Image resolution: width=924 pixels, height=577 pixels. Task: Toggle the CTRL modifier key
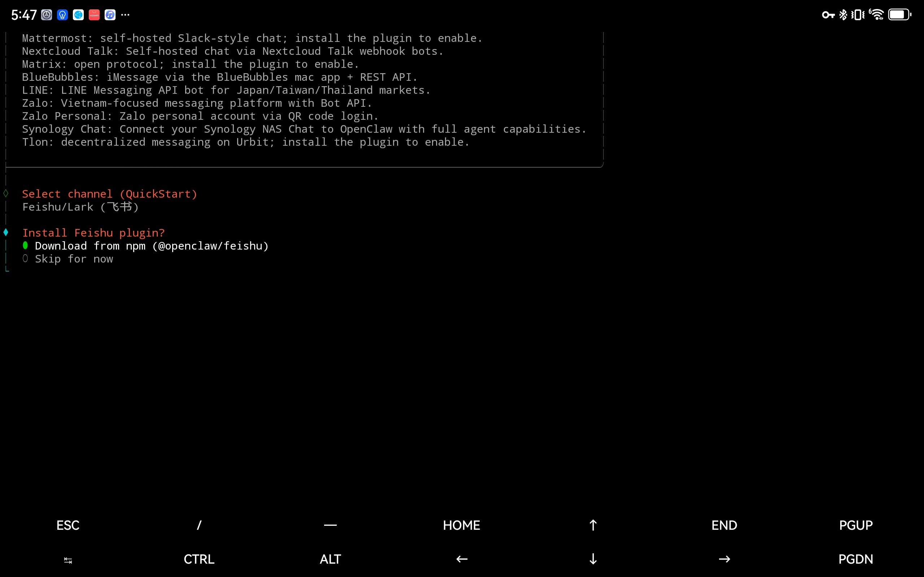click(x=199, y=559)
